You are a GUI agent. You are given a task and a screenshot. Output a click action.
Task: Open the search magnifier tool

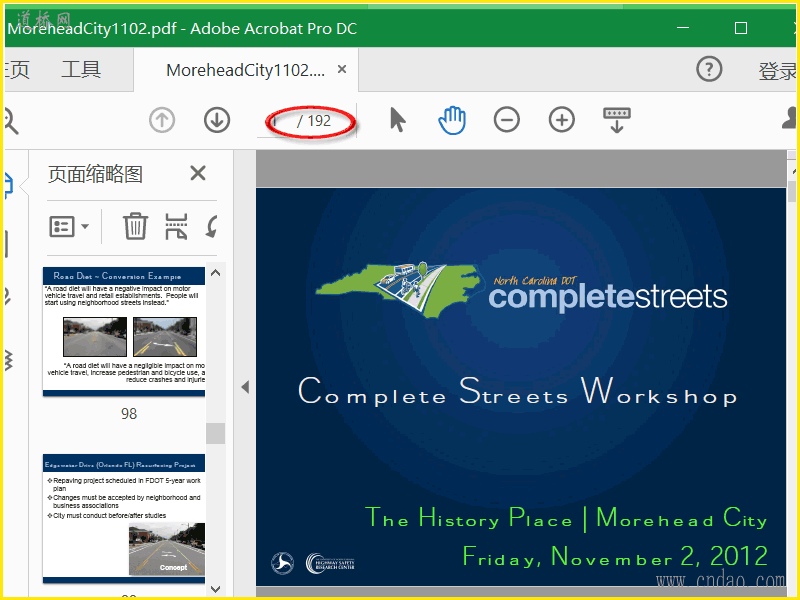tap(10, 120)
